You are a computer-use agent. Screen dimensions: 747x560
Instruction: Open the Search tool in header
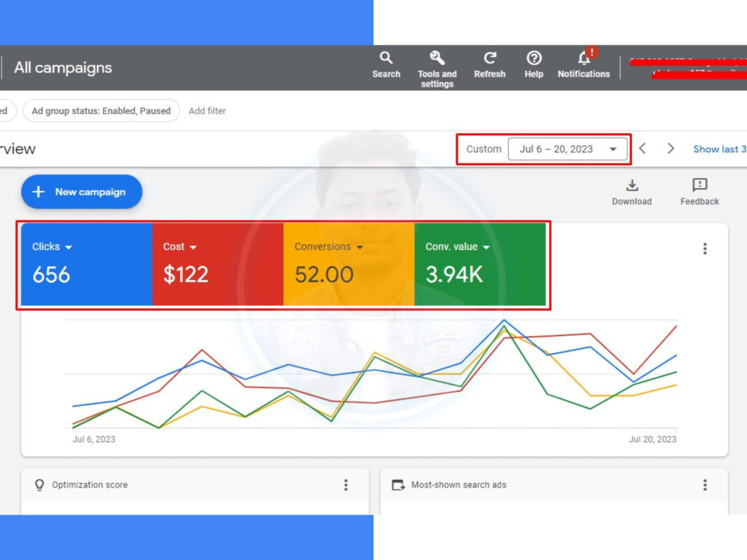[386, 65]
